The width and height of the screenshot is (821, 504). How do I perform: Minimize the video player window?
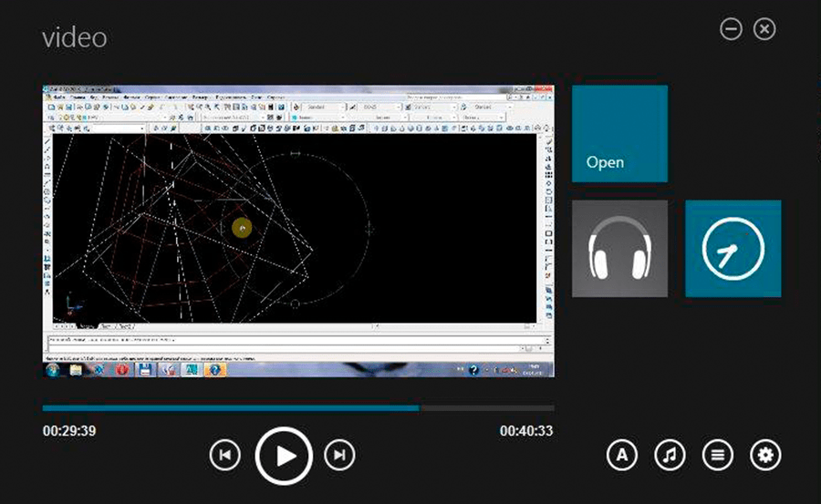click(731, 30)
